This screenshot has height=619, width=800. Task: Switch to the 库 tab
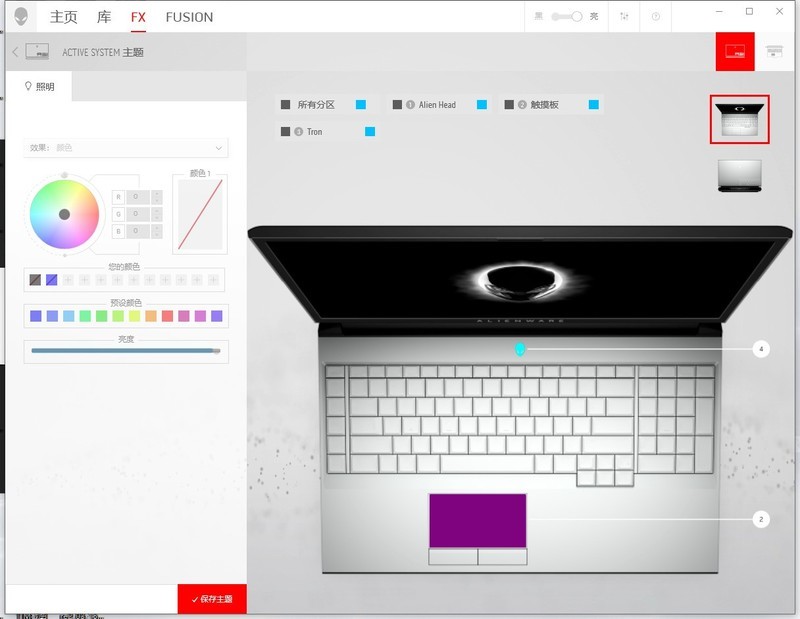[x=104, y=17]
